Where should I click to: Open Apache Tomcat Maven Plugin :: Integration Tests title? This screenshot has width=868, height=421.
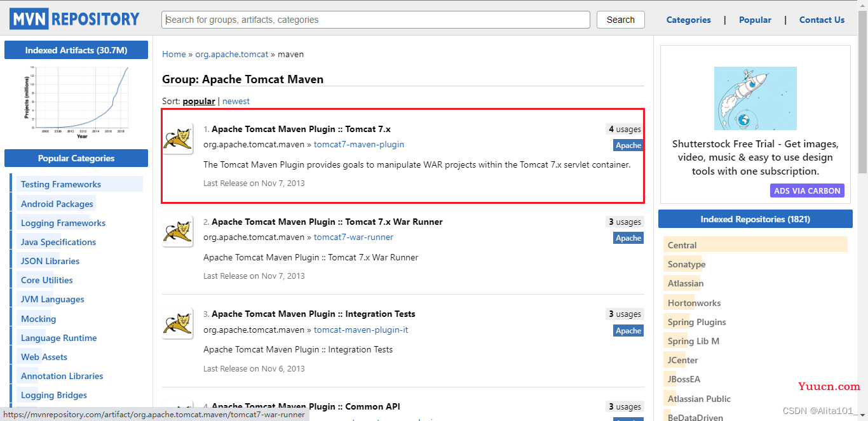click(313, 314)
